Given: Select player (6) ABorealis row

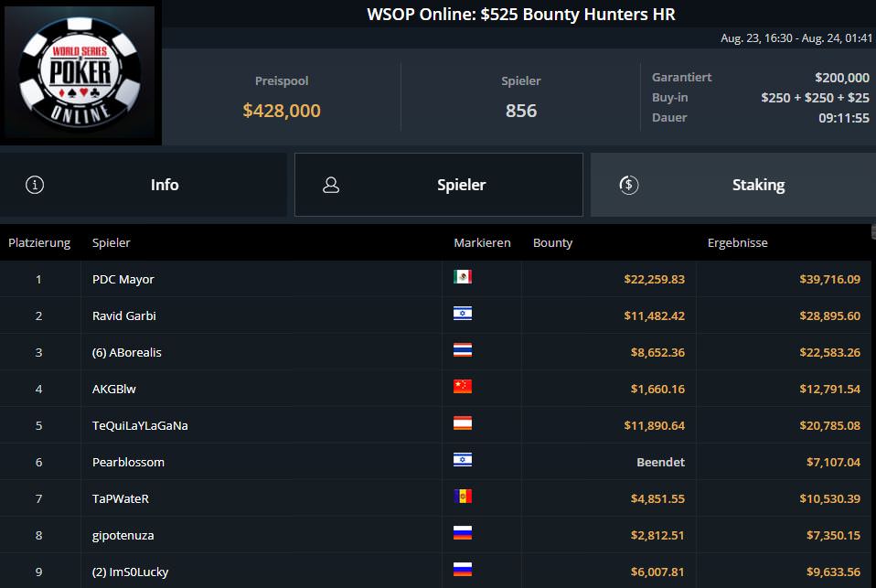Looking at the screenshot, I should (436, 352).
